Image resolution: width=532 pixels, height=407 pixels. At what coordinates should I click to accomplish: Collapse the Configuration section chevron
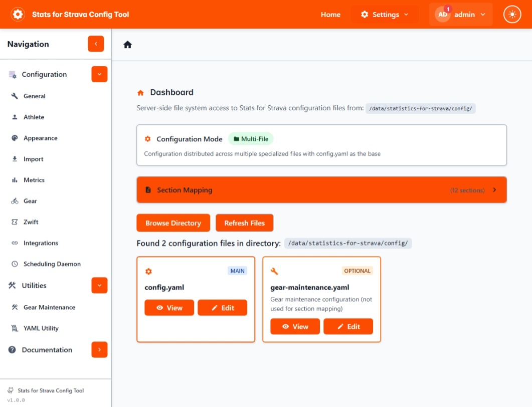[x=99, y=74]
